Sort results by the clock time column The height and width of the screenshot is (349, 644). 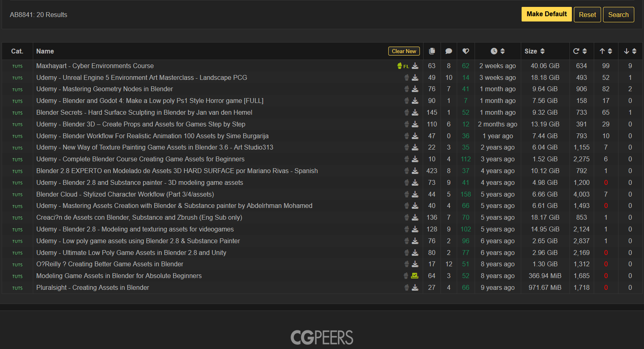coord(498,51)
